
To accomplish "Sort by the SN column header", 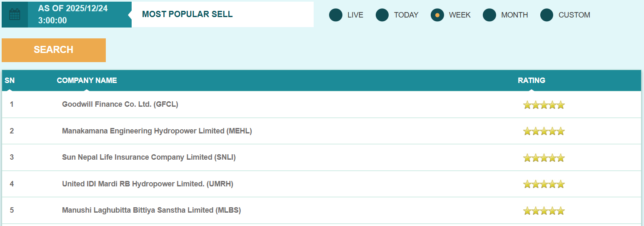I will tap(10, 80).
